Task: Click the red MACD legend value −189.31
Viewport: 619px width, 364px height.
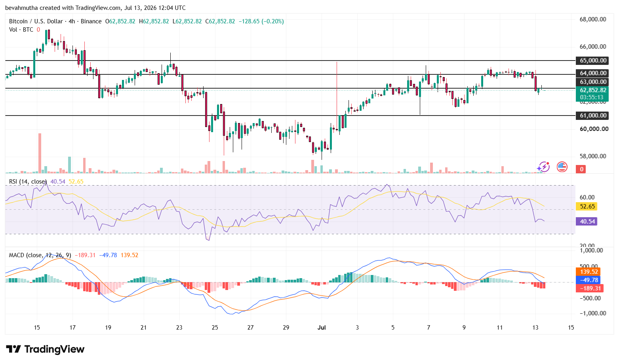Action: [85, 255]
